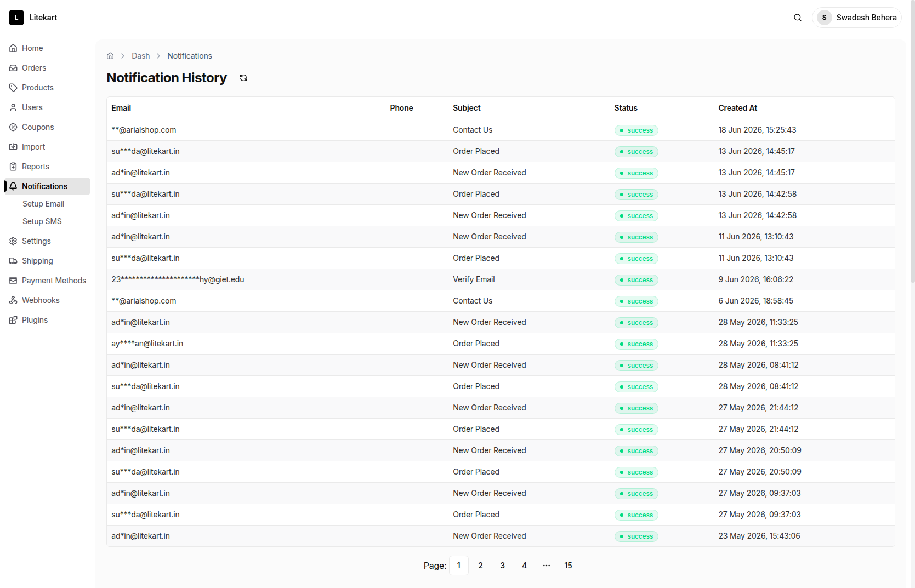Go to page 3
The image size is (915, 588).
(503, 566)
